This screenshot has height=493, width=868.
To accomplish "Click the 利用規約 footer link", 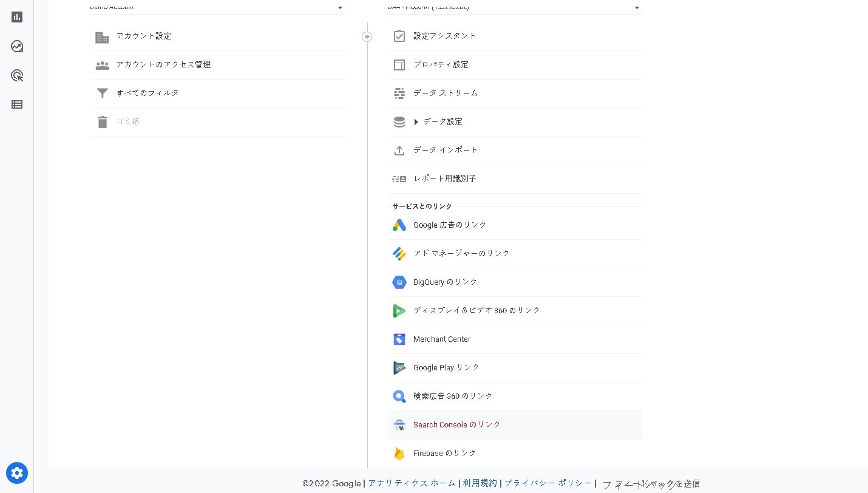I will [x=480, y=483].
